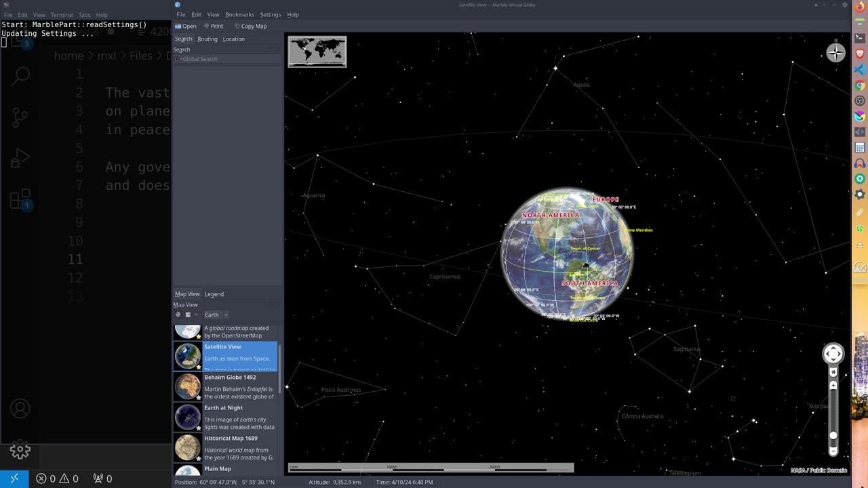
Task: Open the calculator from the dock
Action: pyautogui.click(x=860, y=148)
